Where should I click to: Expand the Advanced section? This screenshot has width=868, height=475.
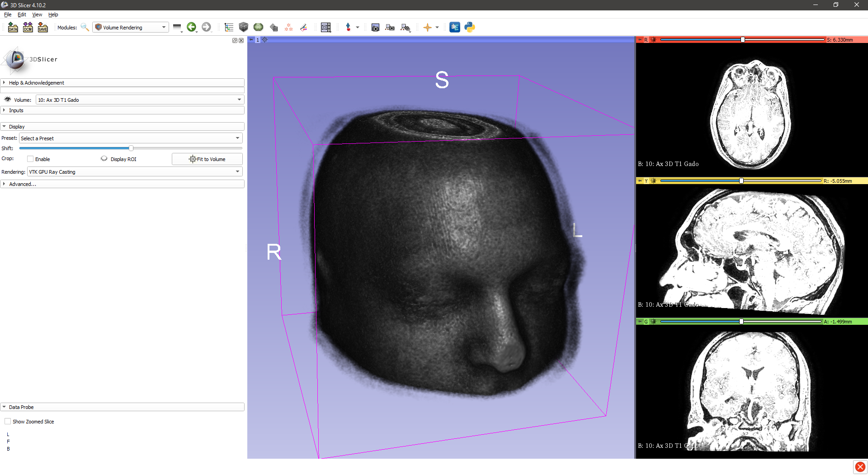22,184
